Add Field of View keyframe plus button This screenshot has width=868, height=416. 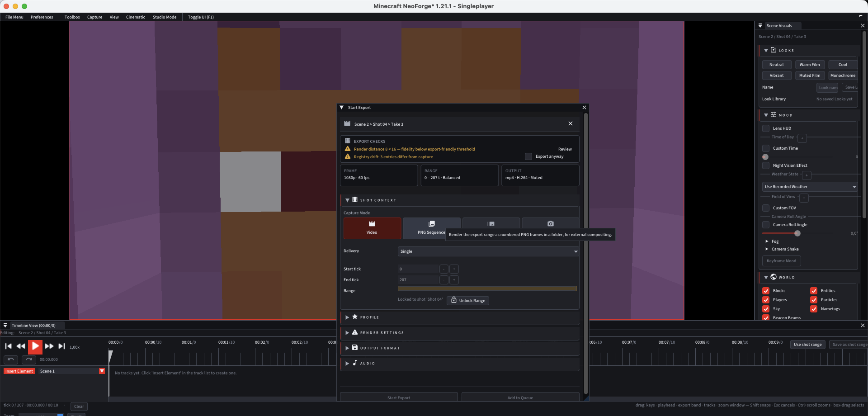(x=804, y=198)
